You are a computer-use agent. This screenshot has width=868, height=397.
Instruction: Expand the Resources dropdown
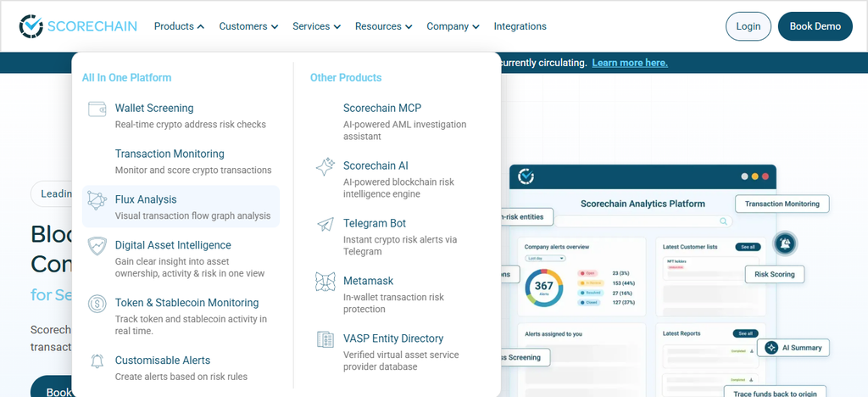[383, 26]
